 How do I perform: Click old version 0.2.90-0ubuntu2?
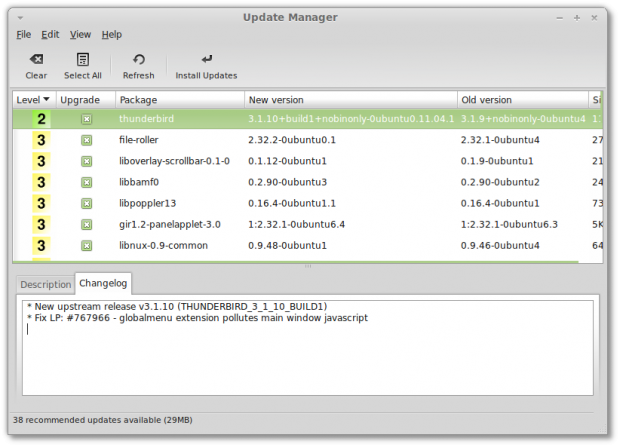pos(500,182)
